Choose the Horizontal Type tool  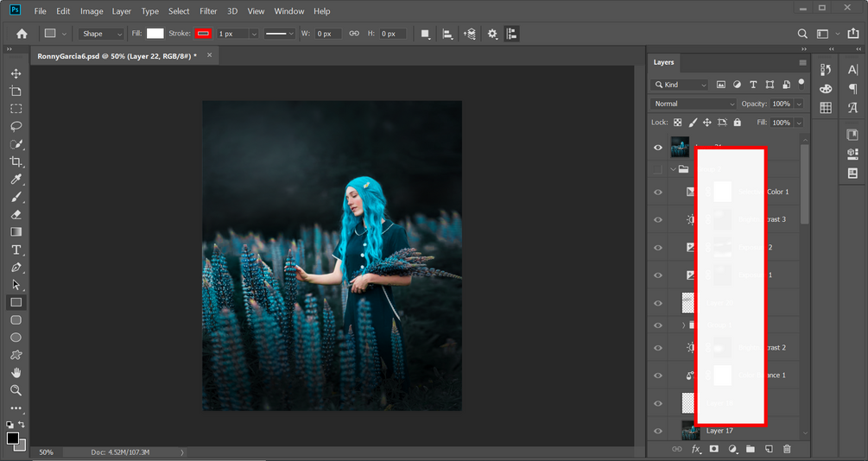point(16,249)
